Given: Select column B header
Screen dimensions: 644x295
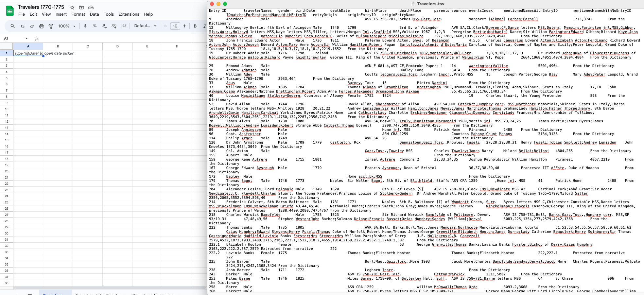Looking at the screenshot, I should [x=58, y=46].
